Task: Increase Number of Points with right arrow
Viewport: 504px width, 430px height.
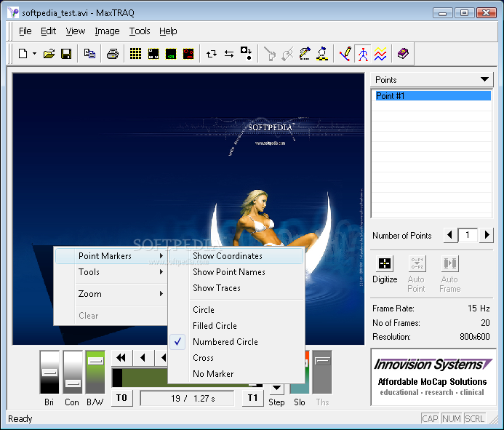Action: [x=487, y=235]
